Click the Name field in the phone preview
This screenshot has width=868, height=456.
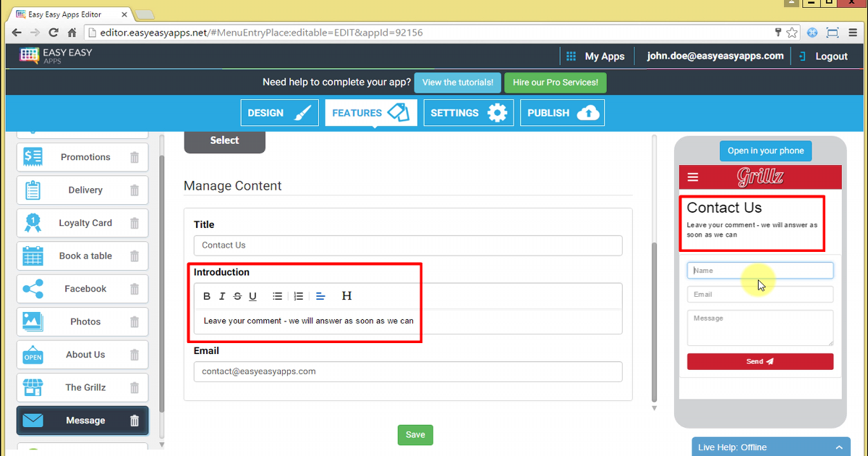[x=759, y=270]
